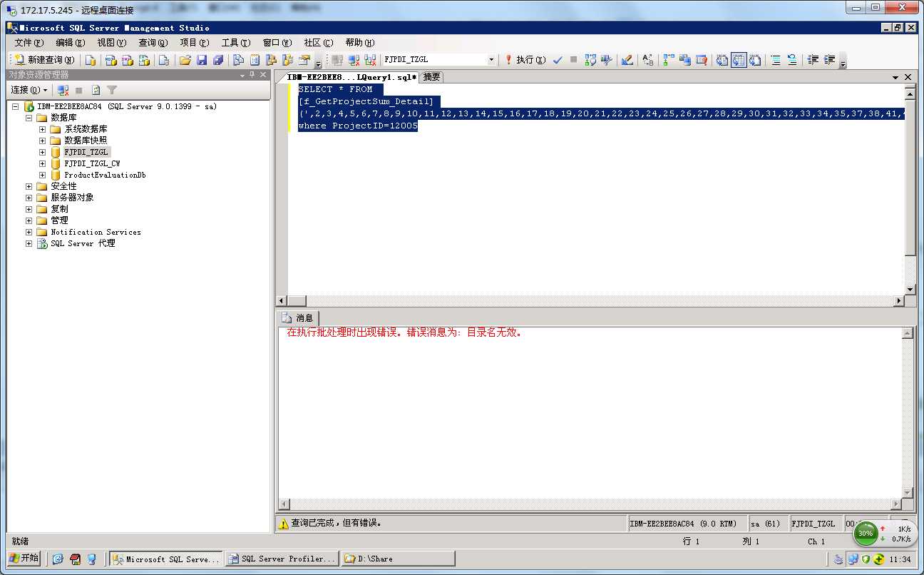Image resolution: width=924 pixels, height=575 pixels.
Task: Click the query editor horizontal scrollbar thumb
Action: (x=297, y=301)
